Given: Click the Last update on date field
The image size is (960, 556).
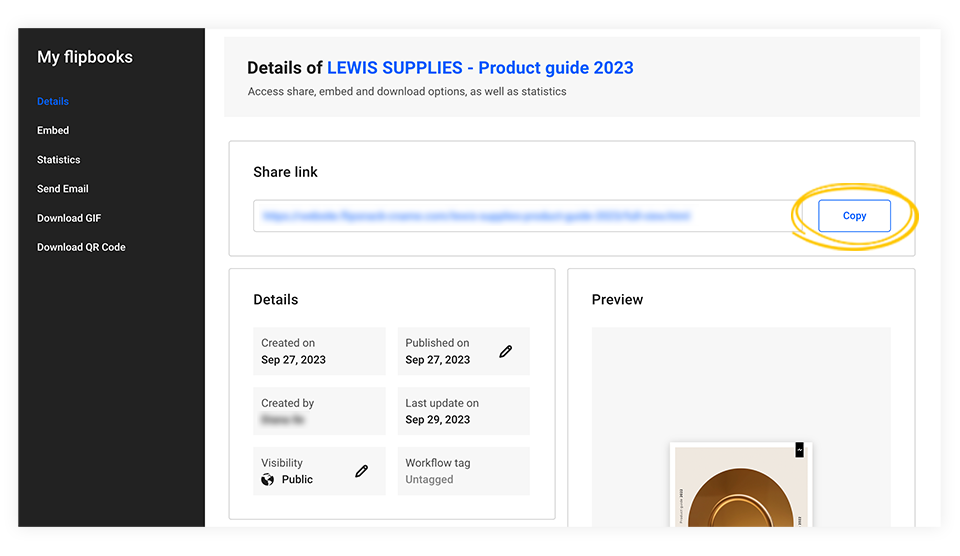Looking at the screenshot, I should (463, 411).
